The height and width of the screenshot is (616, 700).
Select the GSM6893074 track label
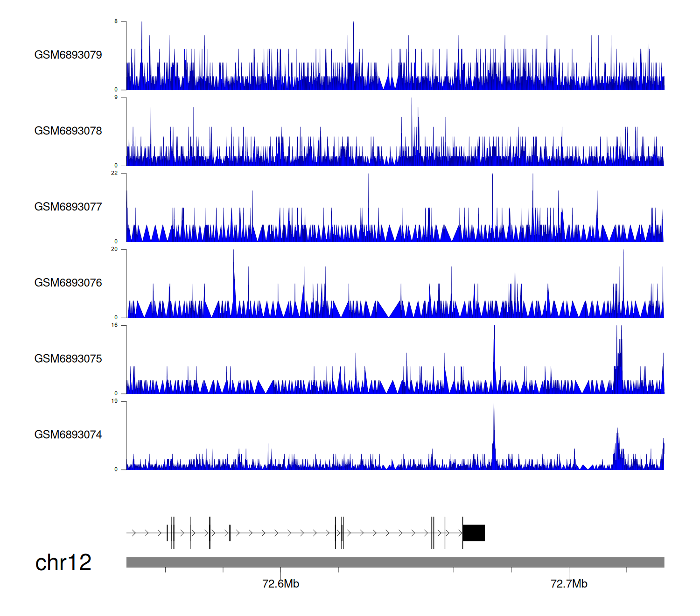(x=68, y=435)
